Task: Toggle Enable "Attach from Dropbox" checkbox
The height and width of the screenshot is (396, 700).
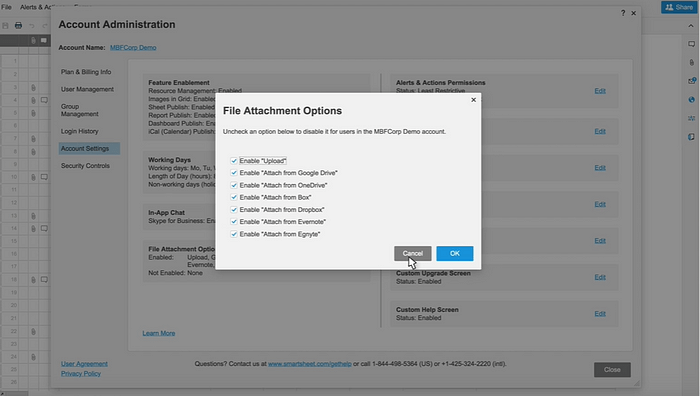Action: click(x=233, y=209)
